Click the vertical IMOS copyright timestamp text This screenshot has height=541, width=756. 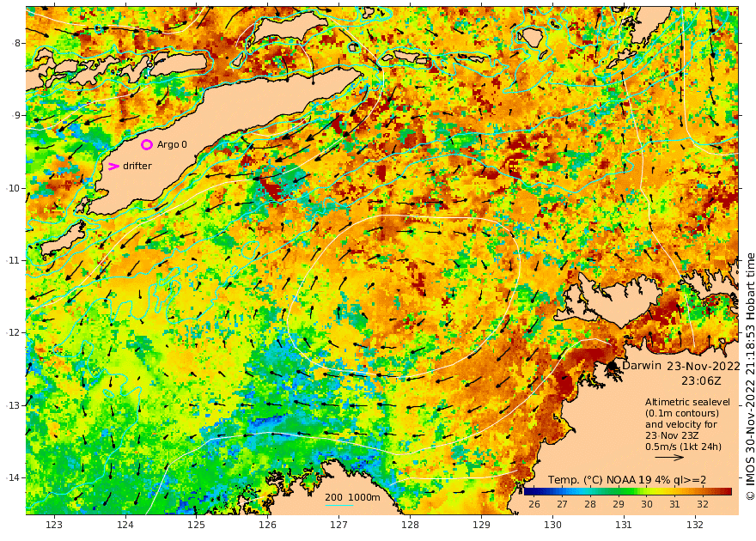coord(750,377)
